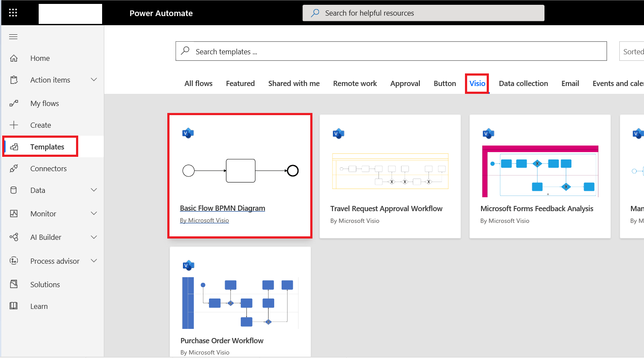The width and height of the screenshot is (644, 358).
Task: Click Search for helpful resources field
Action: [x=423, y=13]
